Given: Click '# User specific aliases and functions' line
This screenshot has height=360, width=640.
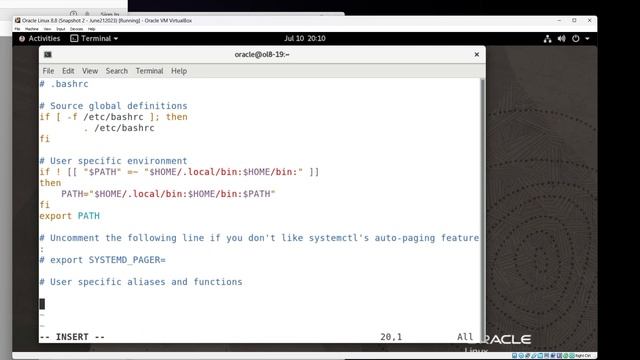Looking at the screenshot, I should tap(141, 282).
